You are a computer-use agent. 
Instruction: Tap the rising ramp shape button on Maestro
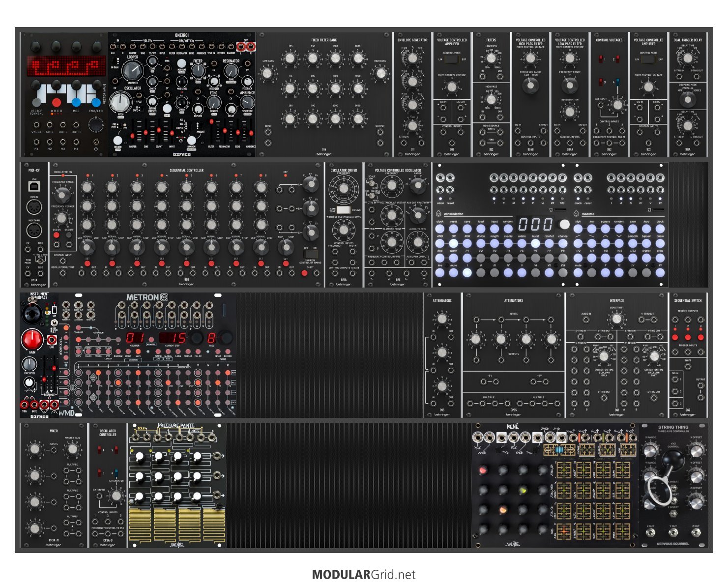578,243
